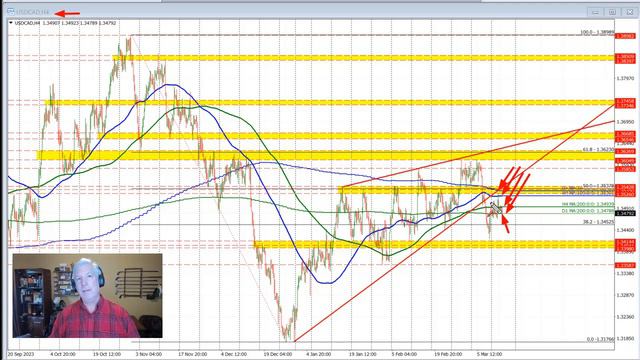Click the 4 Dec 12:00 time axis label
The height and width of the screenshot is (360, 640).
[234, 354]
